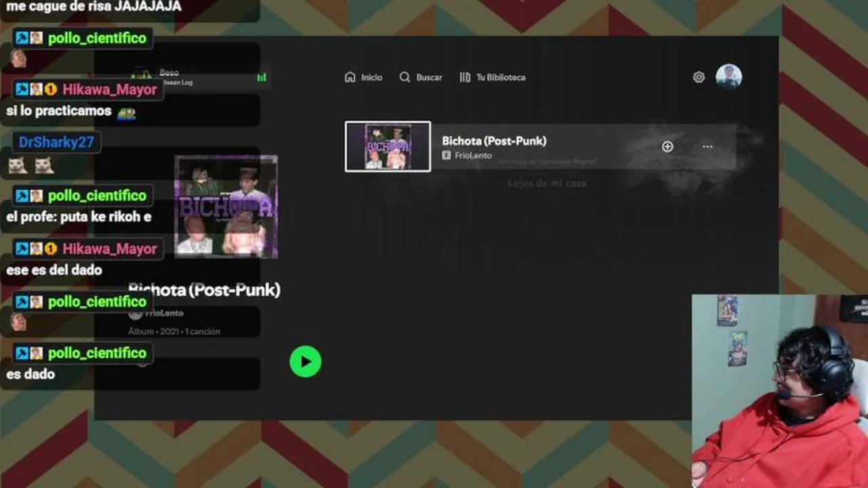The height and width of the screenshot is (488, 868).
Task: Click the 'Álbum • 2021 • 1 canción' info text
Action: tap(174, 331)
